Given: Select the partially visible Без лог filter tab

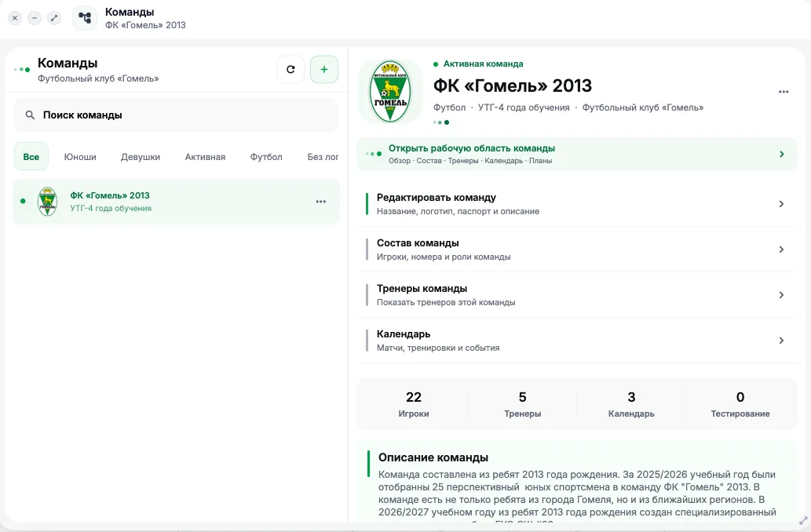Looking at the screenshot, I should pos(323,157).
